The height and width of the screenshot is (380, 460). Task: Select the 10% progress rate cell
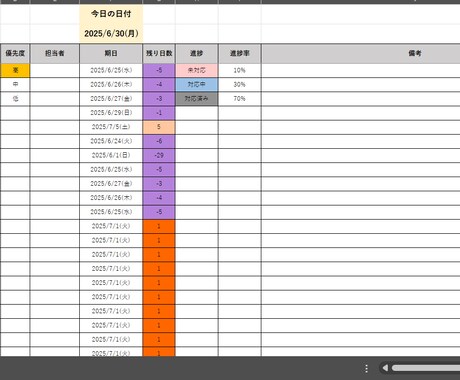click(x=240, y=71)
